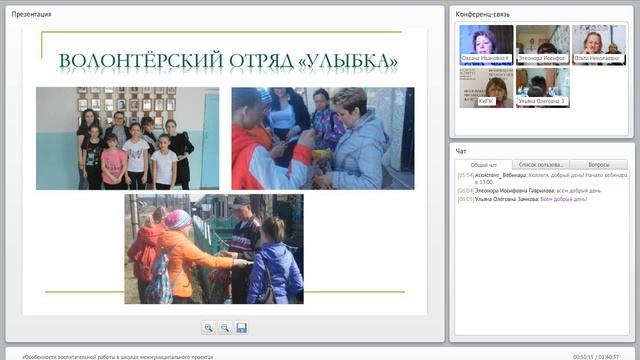
Task: Select Элеонора Иосифовна's video thumbnail
Action: point(542,45)
